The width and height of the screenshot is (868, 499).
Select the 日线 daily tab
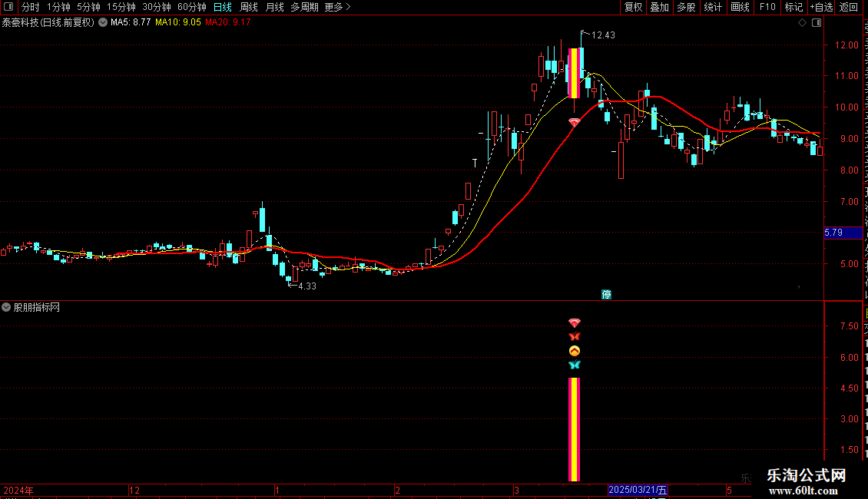pyautogui.click(x=223, y=7)
